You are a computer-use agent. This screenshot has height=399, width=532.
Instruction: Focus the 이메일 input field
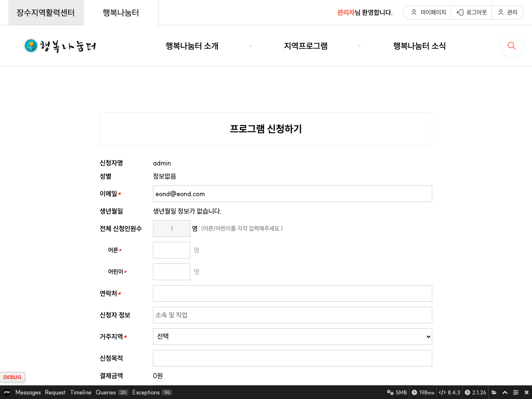(292, 194)
